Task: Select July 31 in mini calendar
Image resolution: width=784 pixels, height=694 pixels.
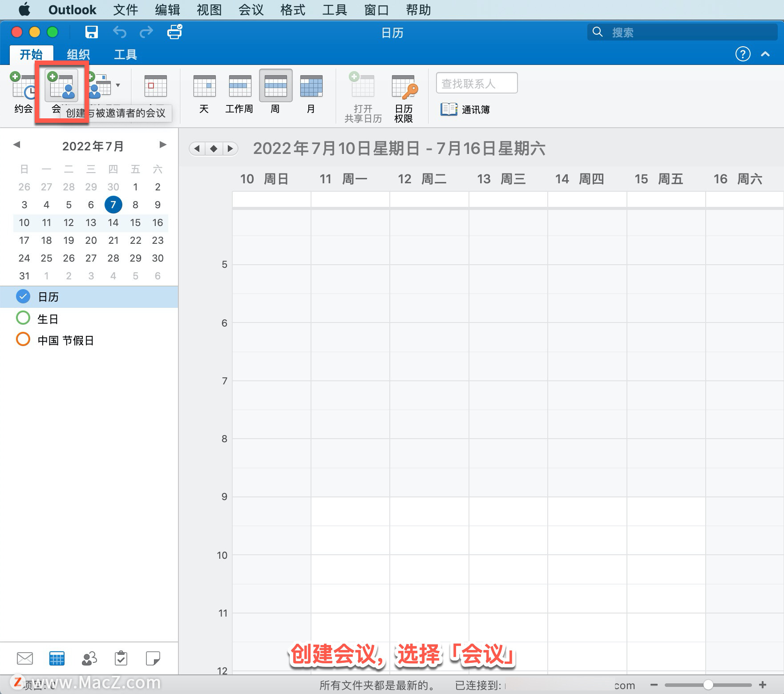Action: [x=24, y=276]
